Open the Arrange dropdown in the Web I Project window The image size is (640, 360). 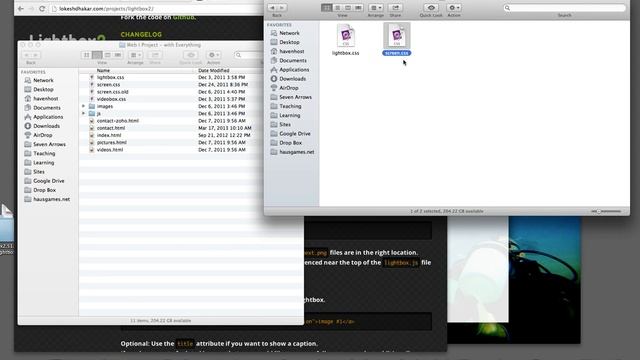point(136,55)
